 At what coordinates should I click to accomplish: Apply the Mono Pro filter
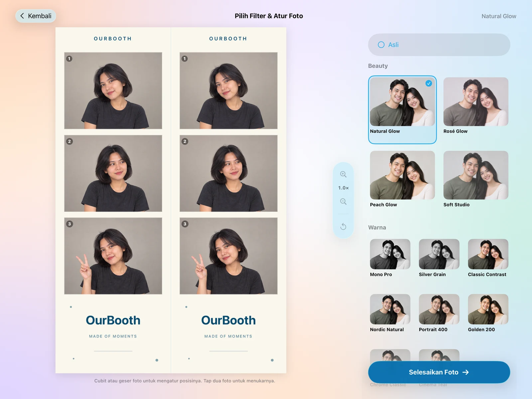click(390, 258)
